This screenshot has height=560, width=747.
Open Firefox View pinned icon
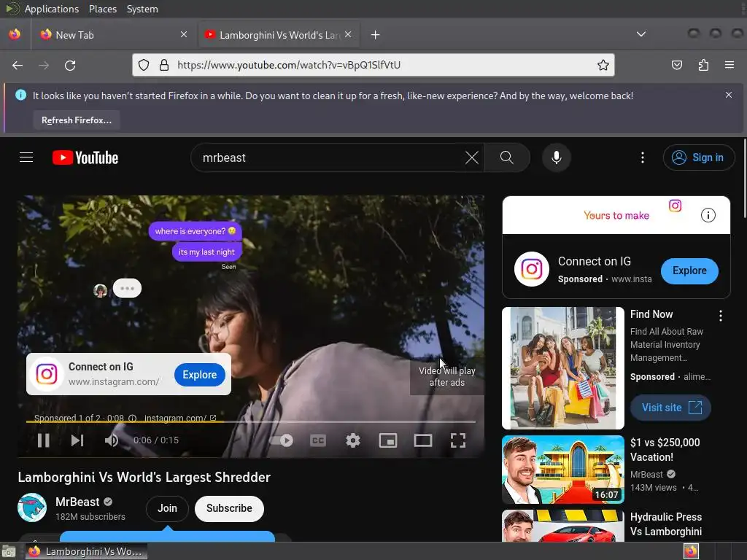click(15, 34)
